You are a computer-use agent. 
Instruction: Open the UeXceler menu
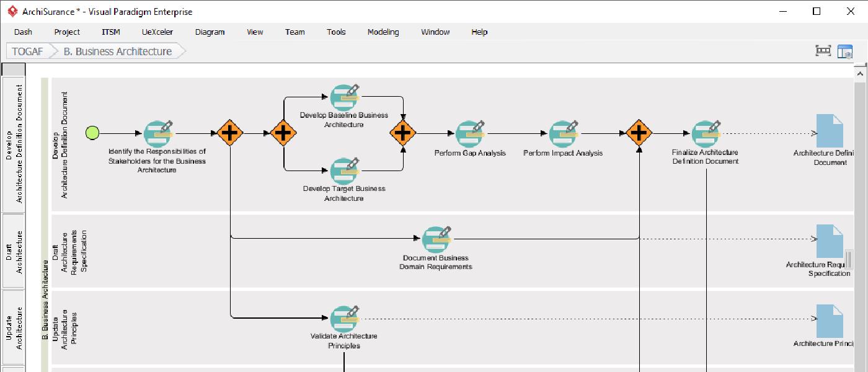pyautogui.click(x=157, y=32)
